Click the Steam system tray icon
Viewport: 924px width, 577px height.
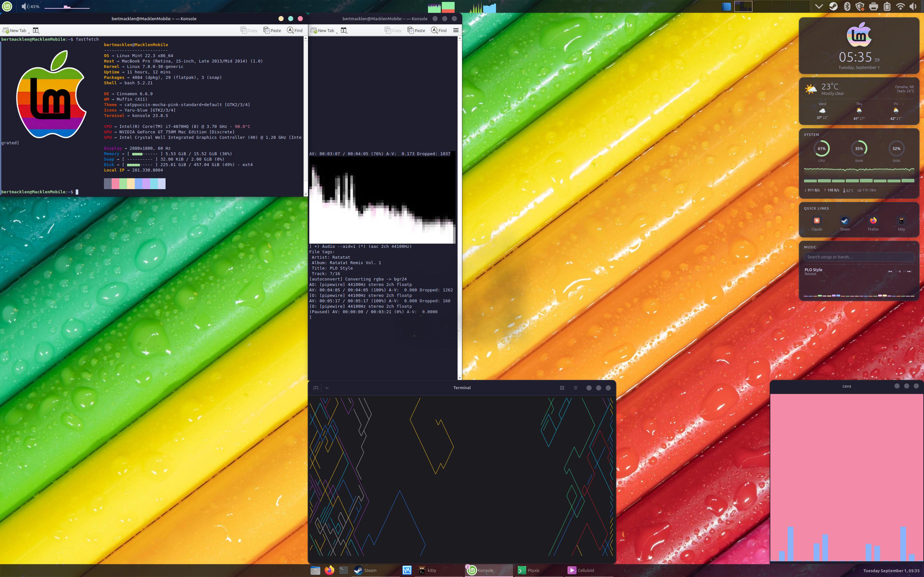click(833, 6)
